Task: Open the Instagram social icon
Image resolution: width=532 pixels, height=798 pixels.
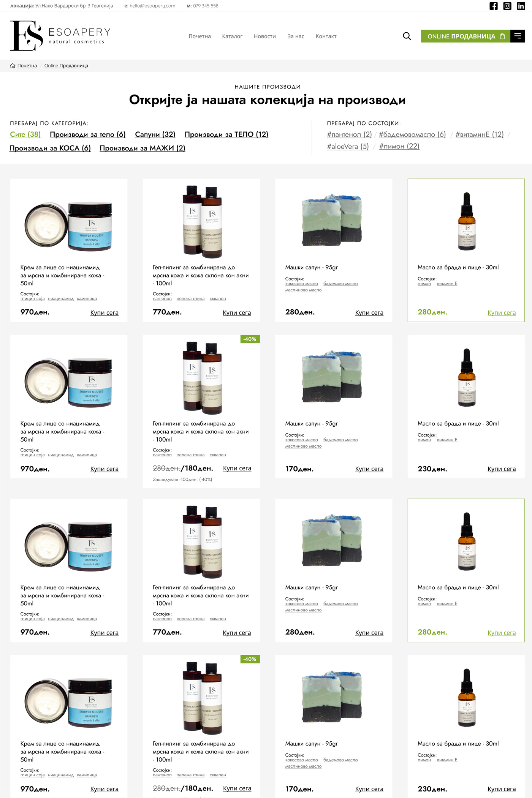Action: coord(507,6)
